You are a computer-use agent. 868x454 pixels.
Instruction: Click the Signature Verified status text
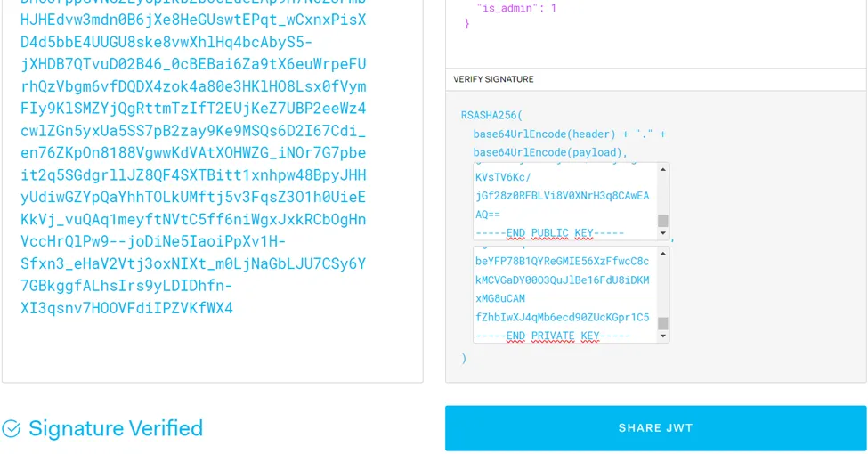[116, 428]
